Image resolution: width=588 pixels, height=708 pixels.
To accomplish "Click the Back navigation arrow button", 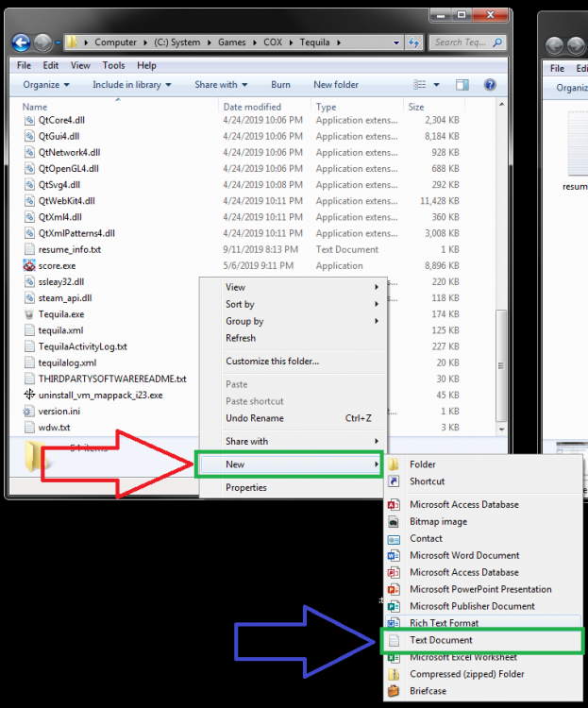I will pos(22,43).
